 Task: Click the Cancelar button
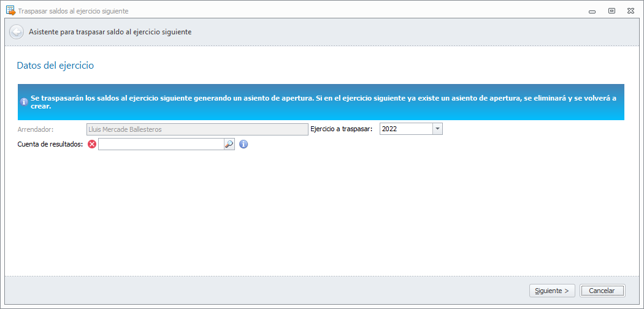pos(602,291)
